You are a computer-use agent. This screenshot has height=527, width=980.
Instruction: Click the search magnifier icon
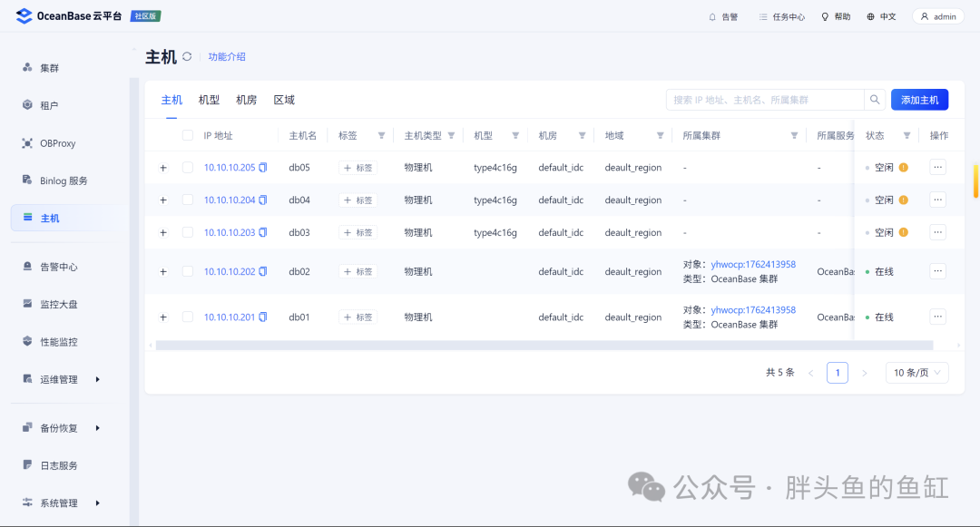pyautogui.click(x=875, y=99)
